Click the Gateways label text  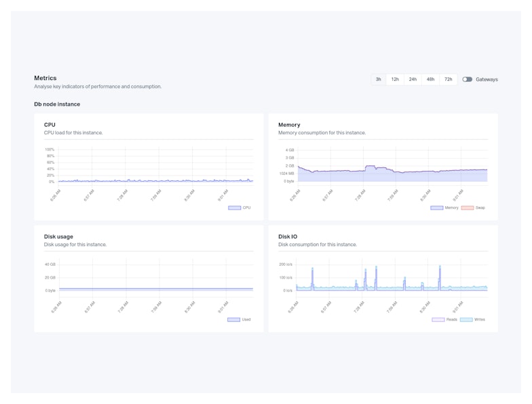pos(487,79)
